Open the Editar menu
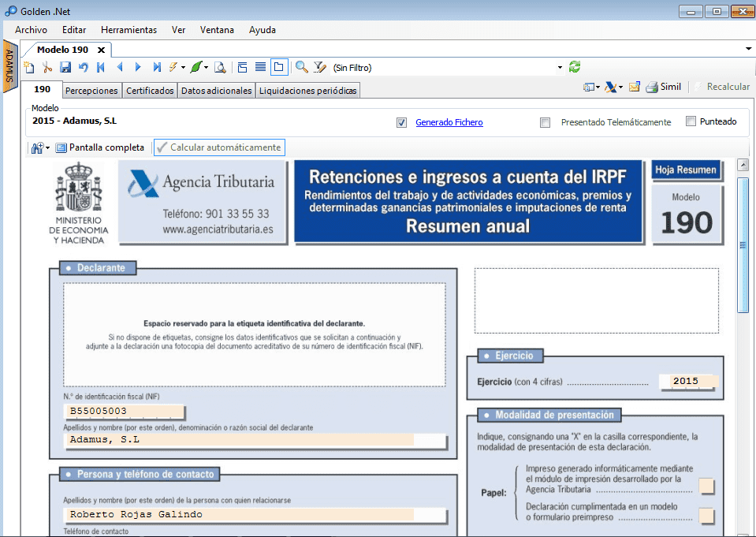This screenshot has height=537, width=756. [74, 30]
